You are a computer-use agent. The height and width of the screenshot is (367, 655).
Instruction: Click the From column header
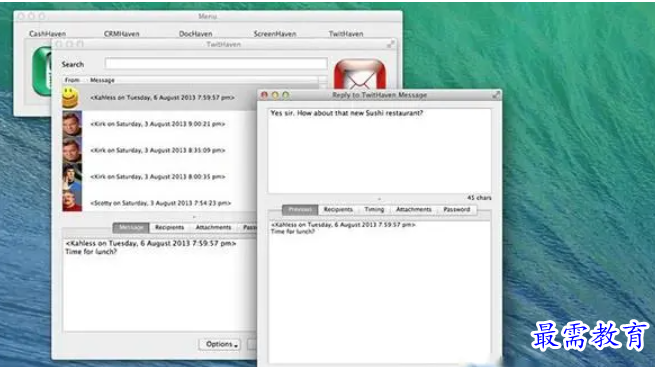pos(72,80)
